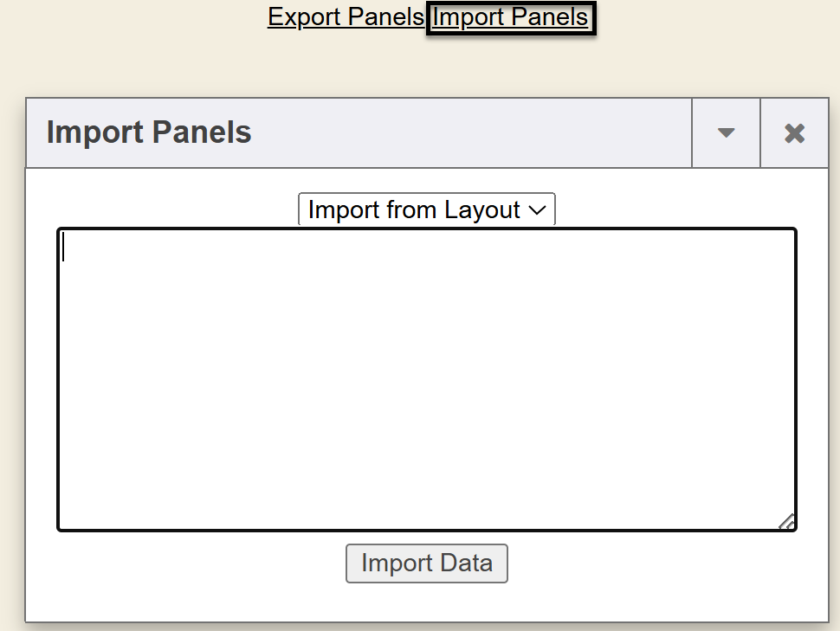Place the cursor in the large empty text box

(426, 379)
